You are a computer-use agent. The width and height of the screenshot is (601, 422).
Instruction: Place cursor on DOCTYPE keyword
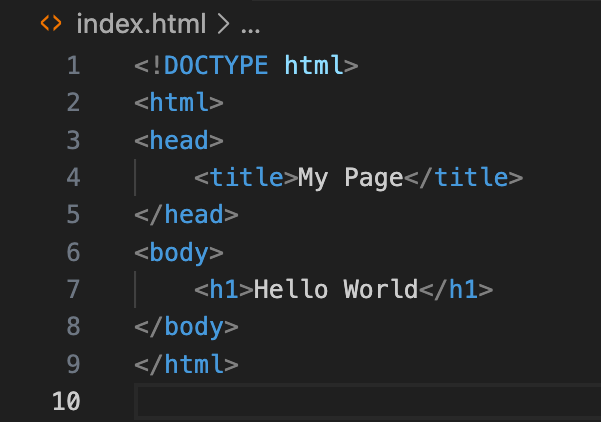pyautogui.click(x=216, y=65)
